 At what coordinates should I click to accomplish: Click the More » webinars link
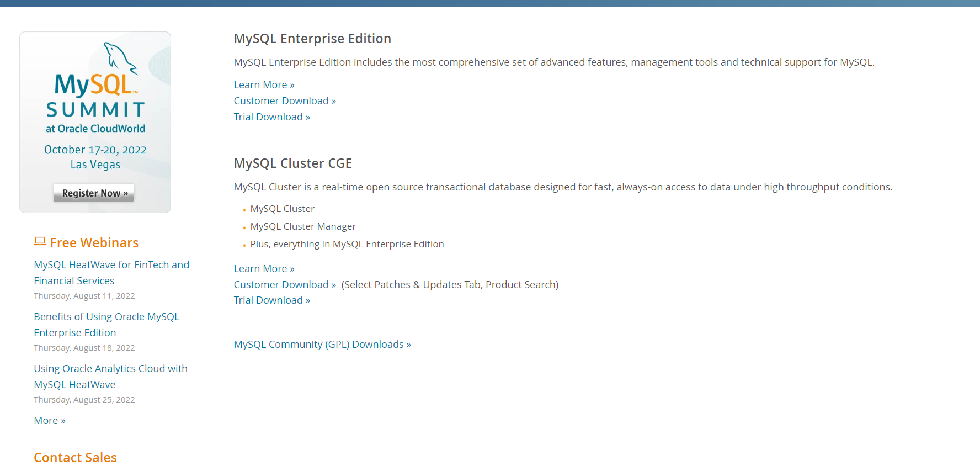pyautogui.click(x=50, y=421)
